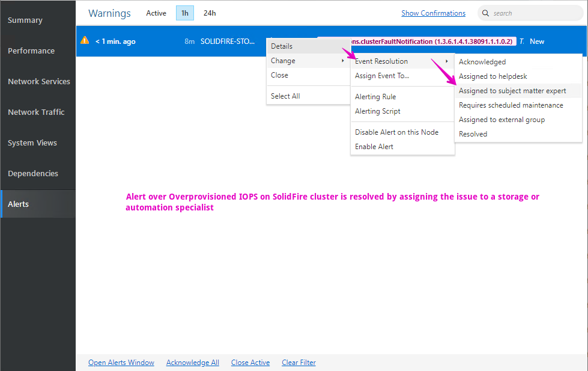The image size is (588, 371).
Task: Select Alerts in the sidebar
Action: 38,204
